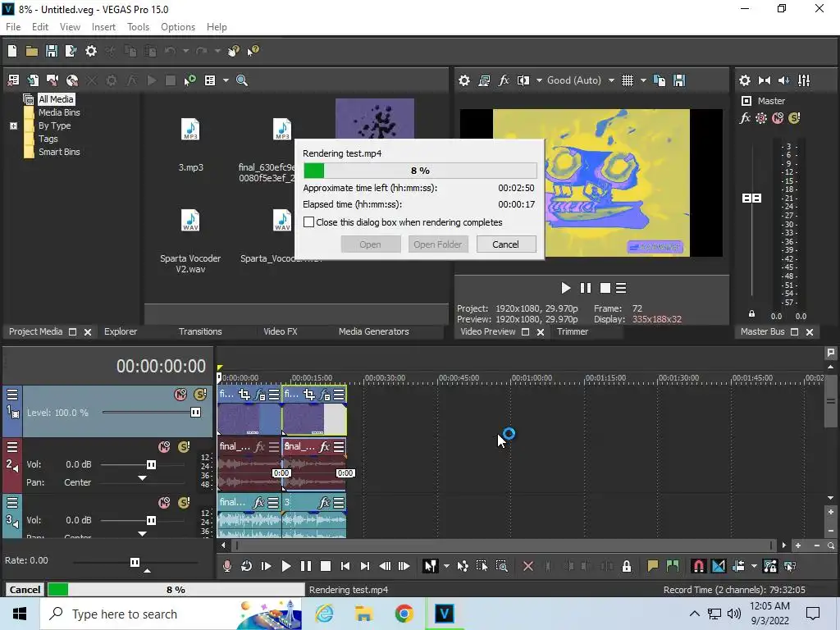Open a project using the folder icon

32,51
